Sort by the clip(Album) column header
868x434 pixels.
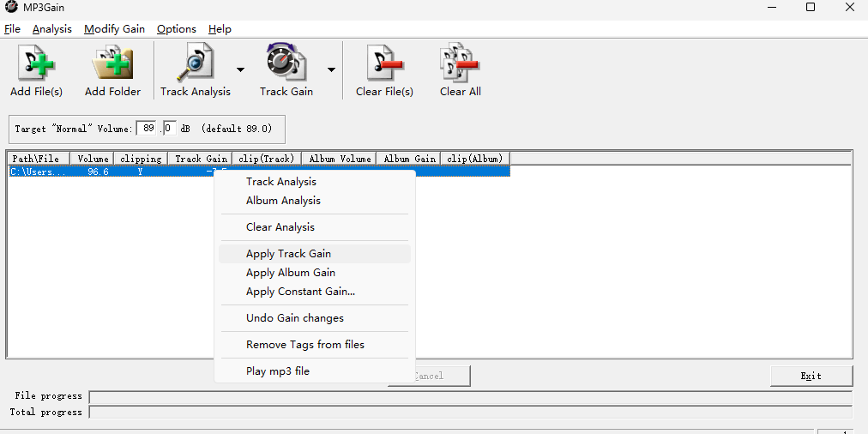475,159
